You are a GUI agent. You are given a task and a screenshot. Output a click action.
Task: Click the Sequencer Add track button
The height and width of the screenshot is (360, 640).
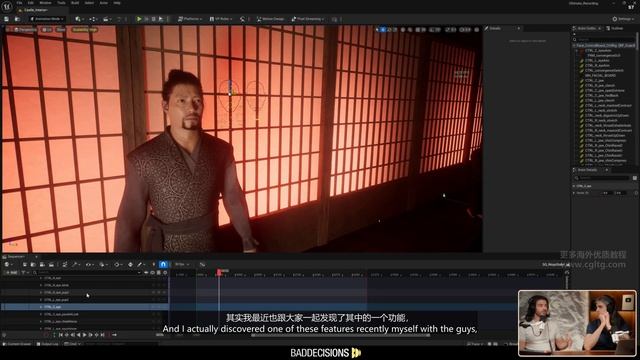pyautogui.click(x=11, y=272)
